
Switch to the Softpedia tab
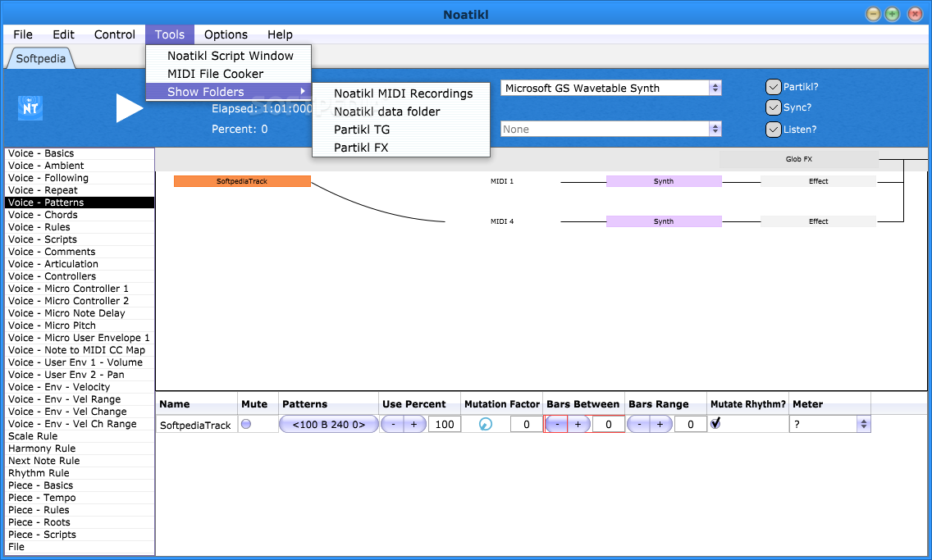40,58
